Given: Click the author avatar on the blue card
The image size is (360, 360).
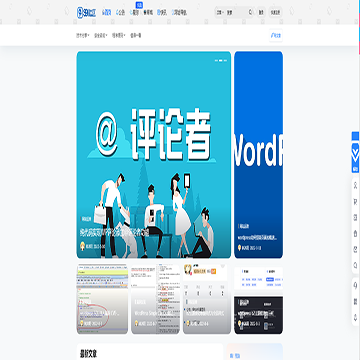Looking at the screenshot, I should (x=239, y=248).
